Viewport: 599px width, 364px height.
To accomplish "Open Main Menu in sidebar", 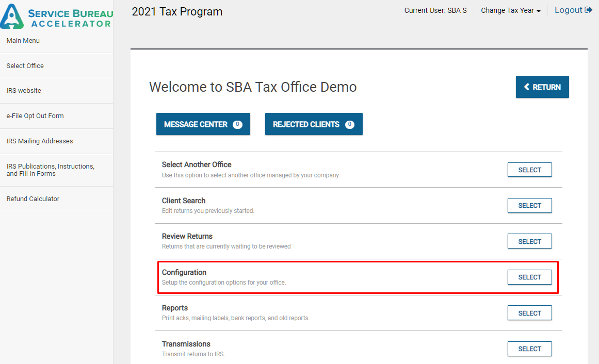I will (x=23, y=41).
